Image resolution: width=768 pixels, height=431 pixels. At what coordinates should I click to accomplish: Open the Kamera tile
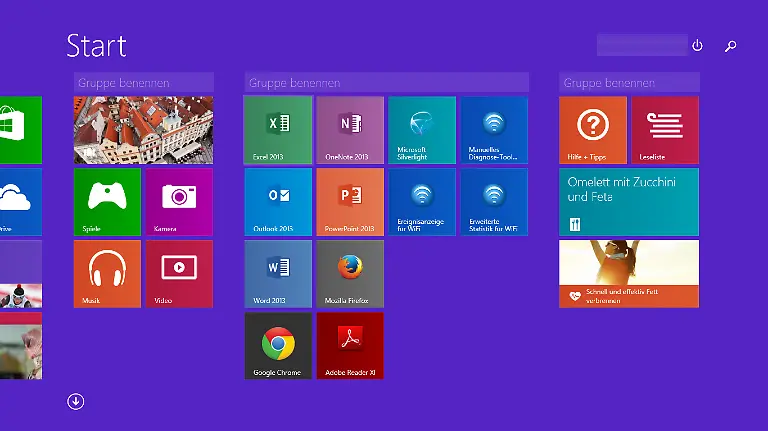tap(179, 202)
